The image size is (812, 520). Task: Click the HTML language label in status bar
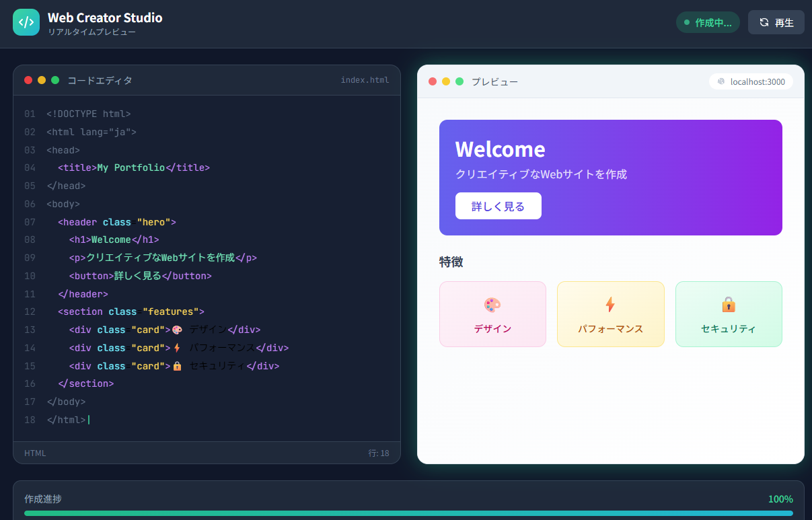coord(35,453)
